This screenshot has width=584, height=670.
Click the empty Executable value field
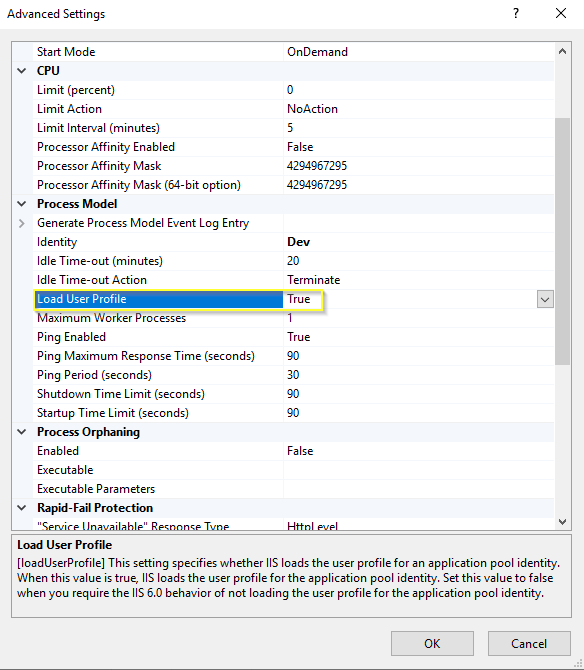419,470
